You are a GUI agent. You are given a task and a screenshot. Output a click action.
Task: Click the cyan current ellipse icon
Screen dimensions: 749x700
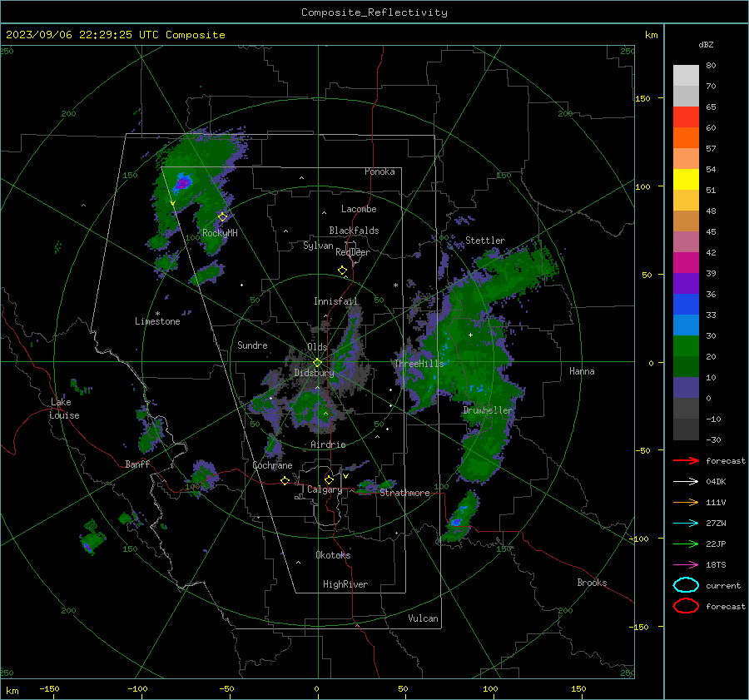pyautogui.click(x=686, y=585)
